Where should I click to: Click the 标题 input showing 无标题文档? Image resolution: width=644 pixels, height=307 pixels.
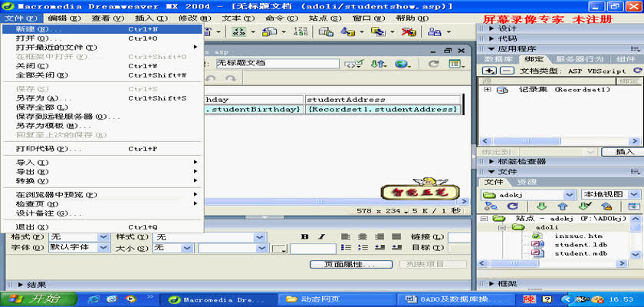pos(278,64)
